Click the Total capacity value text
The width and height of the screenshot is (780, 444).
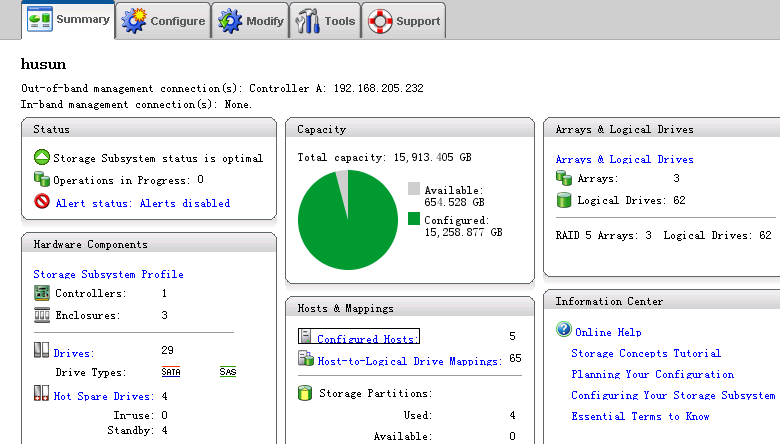click(433, 158)
